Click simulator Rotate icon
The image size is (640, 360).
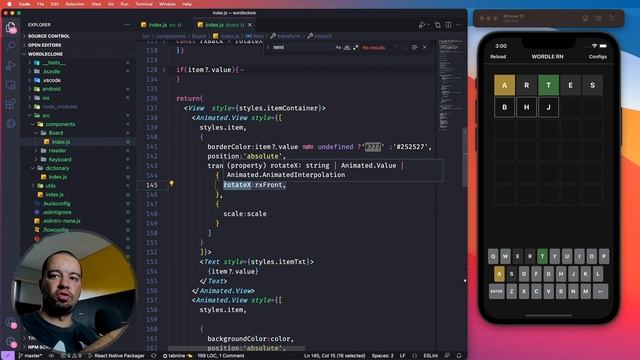612,18
